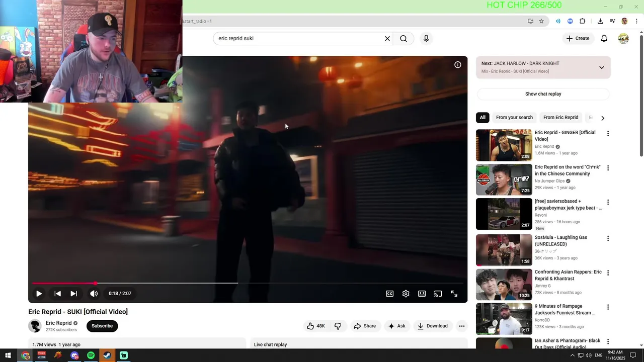This screenshot has width=644, height=362.
Task: Show more filter chips with the arrow
Action: click(x=603, y=118)
